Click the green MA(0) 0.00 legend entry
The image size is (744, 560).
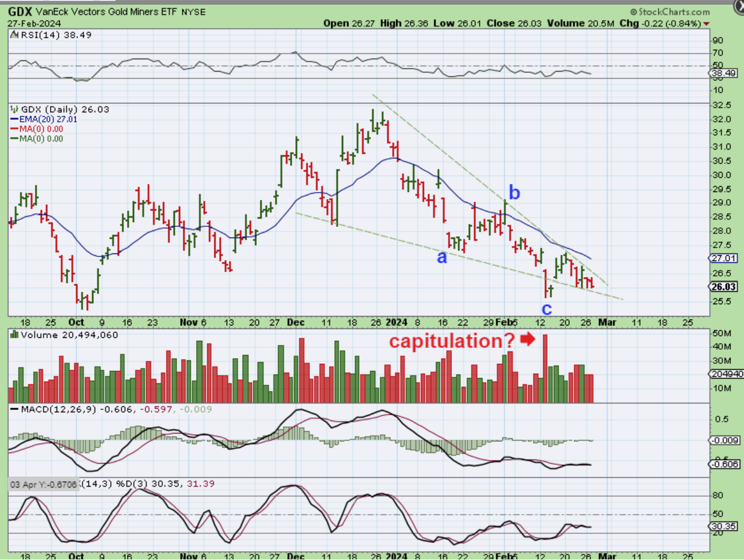tap(36, 138)
